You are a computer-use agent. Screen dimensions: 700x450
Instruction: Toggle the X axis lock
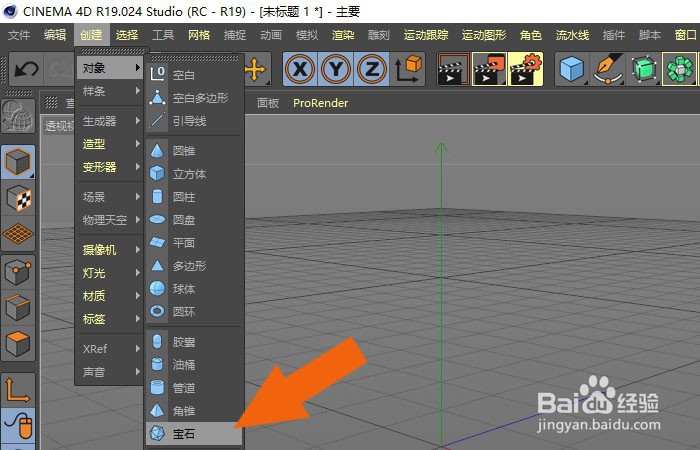300,69
